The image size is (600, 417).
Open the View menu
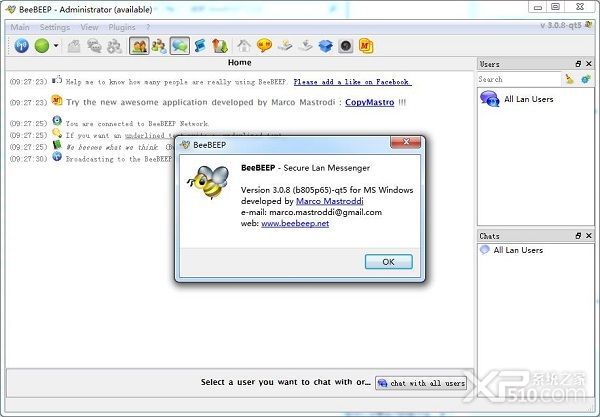89,27
